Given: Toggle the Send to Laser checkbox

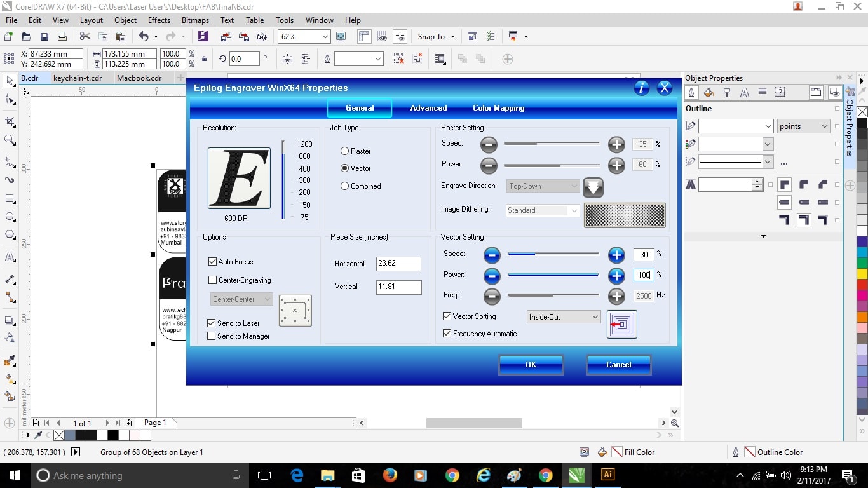Looking at the screenshot, I should coord(212,323).
